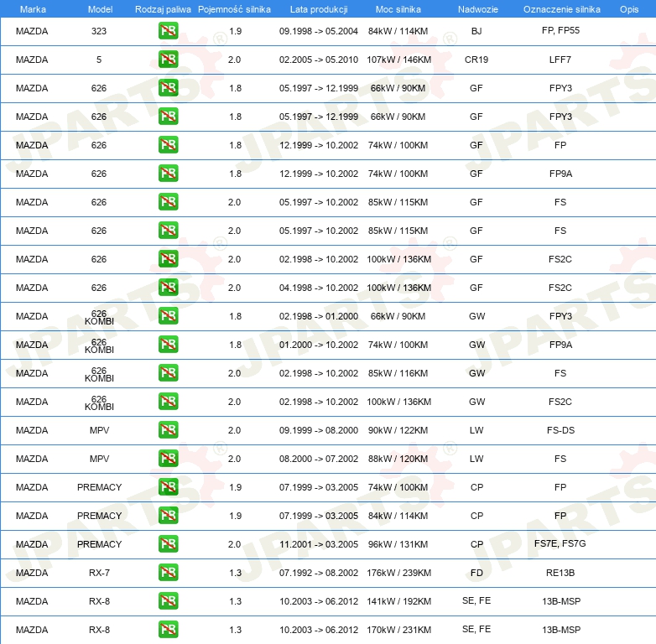Click the fuel icon in the 626 FS2C row dated 04.1998
656x644 pixels.
coord(168,288)
